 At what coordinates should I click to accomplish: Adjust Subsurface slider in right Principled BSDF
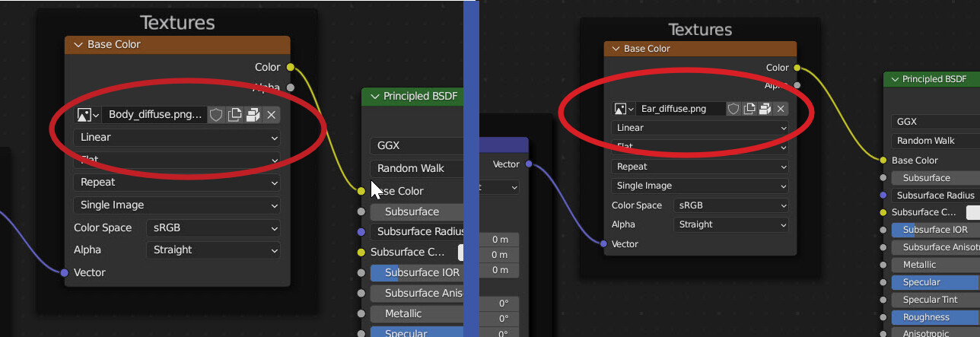pyautogui.click(x=936, y=178)
